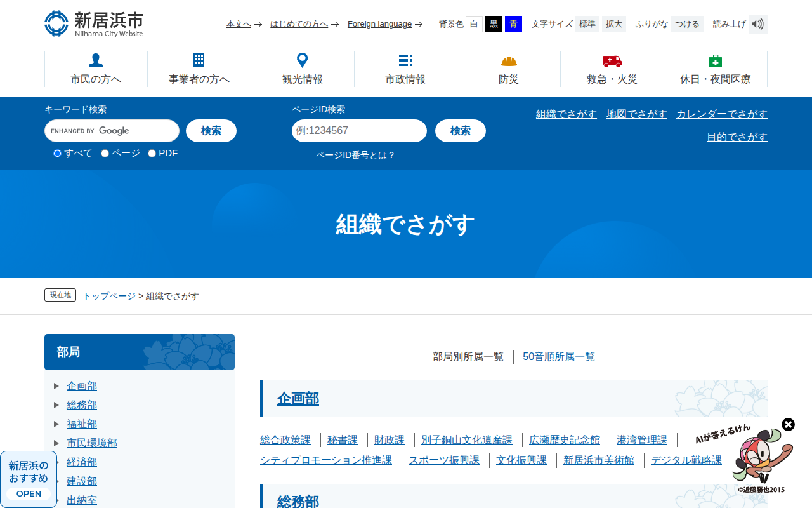The image size is (812, 508).
Task: Choose the PDF search filter option
Action: coord(151,153)
